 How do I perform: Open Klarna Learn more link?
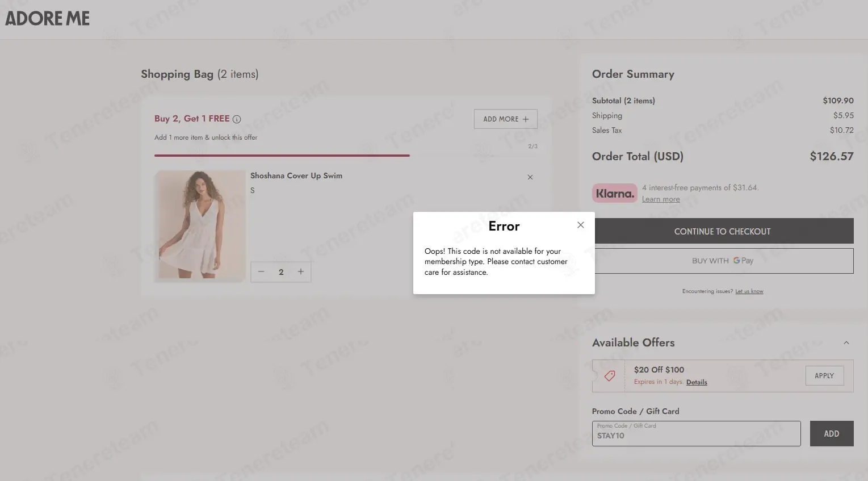661,199
